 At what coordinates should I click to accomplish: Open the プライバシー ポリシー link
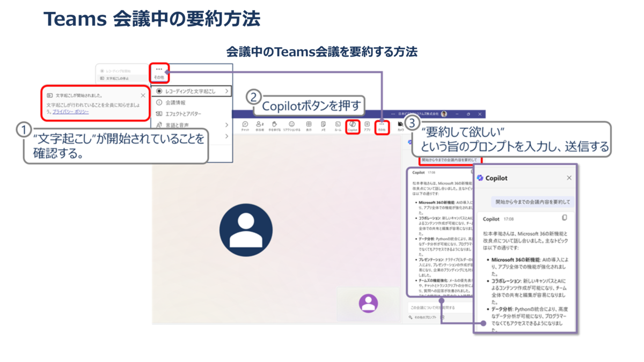(x=70, y=112)
